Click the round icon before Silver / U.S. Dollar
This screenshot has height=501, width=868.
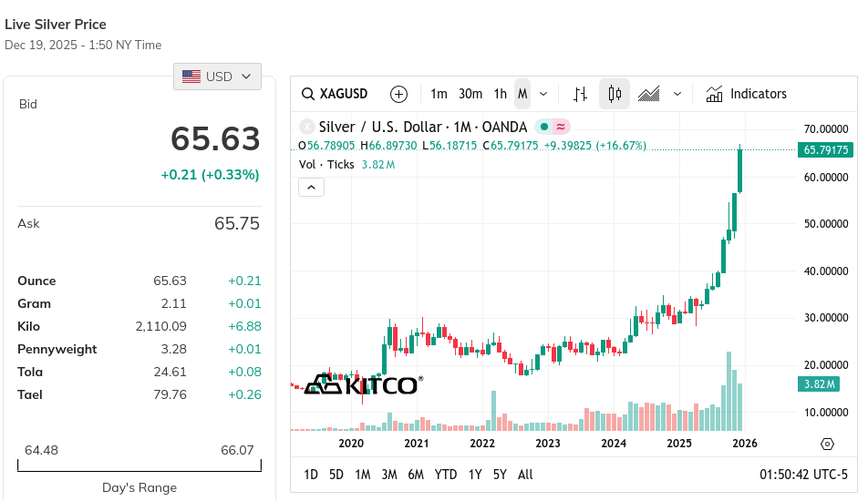(306, 128)
